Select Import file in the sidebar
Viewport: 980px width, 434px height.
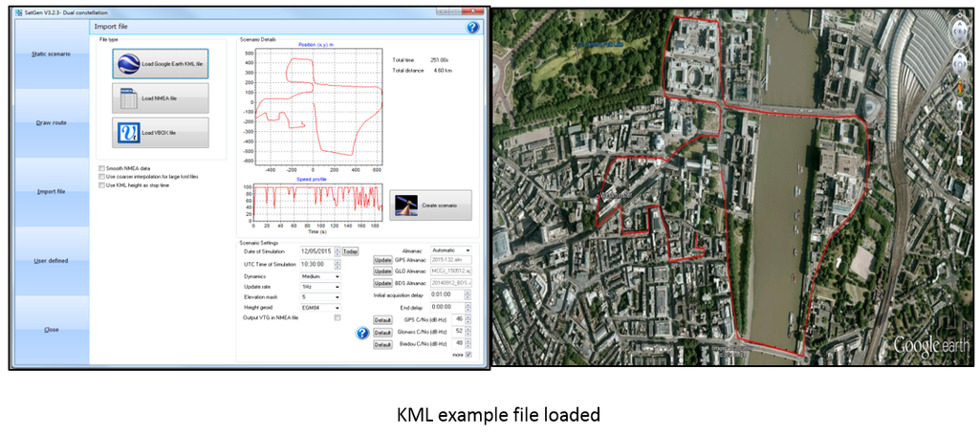click(51, 192)
